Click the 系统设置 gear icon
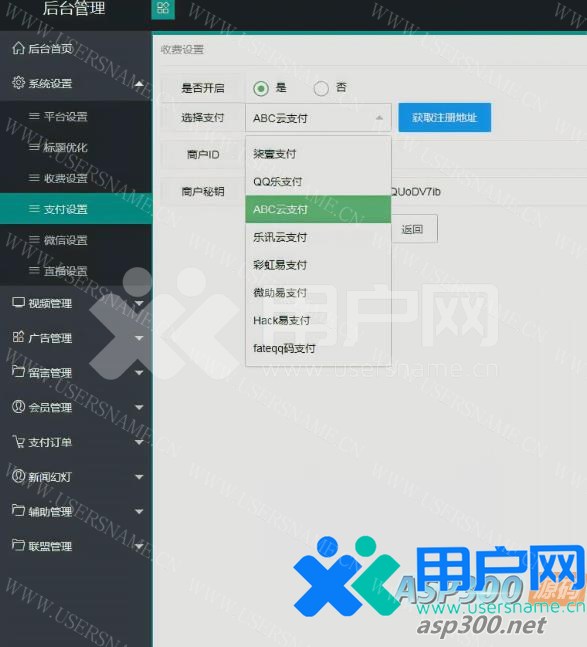Screen dimensions: 587x647 click(x=18, y=83)
